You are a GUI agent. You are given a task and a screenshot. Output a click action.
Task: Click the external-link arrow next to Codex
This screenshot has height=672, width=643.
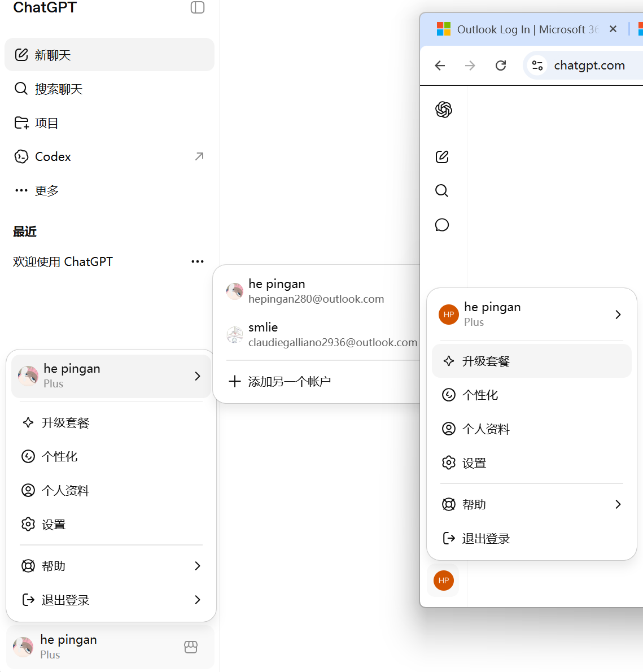(199, 156)
